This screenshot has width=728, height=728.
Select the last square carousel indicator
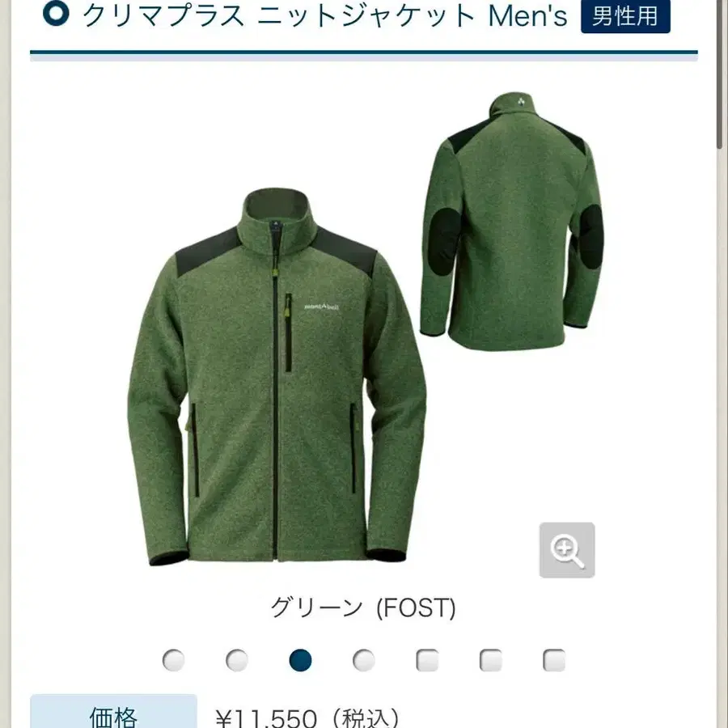pyautogui.click(x=554, y=660)
